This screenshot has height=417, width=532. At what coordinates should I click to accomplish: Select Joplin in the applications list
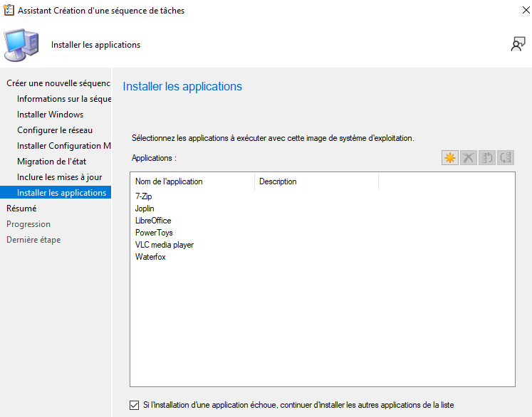(145, 208)
